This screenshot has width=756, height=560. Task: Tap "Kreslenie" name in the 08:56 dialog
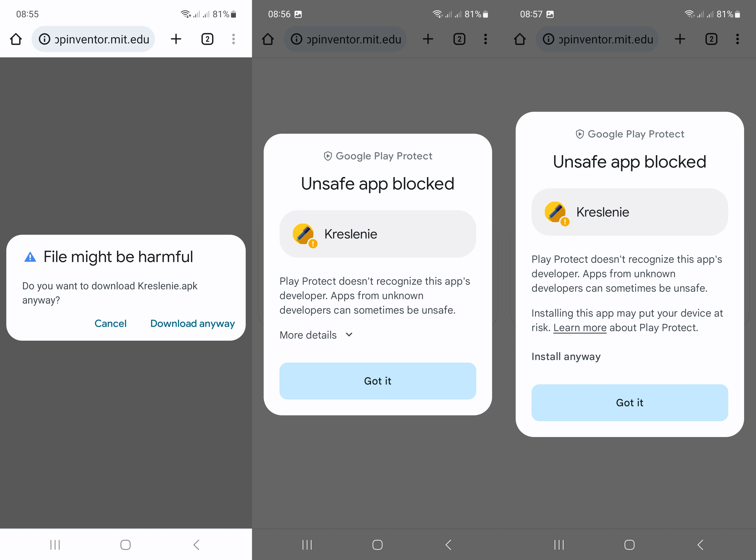[350, 234]
